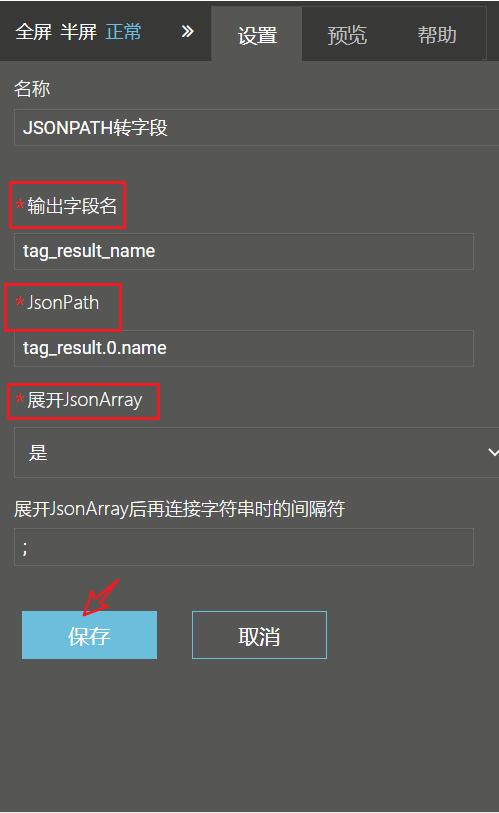
Task: Switch panel to 全屏 full-screen mode
Action: click(x=33, y=32)
